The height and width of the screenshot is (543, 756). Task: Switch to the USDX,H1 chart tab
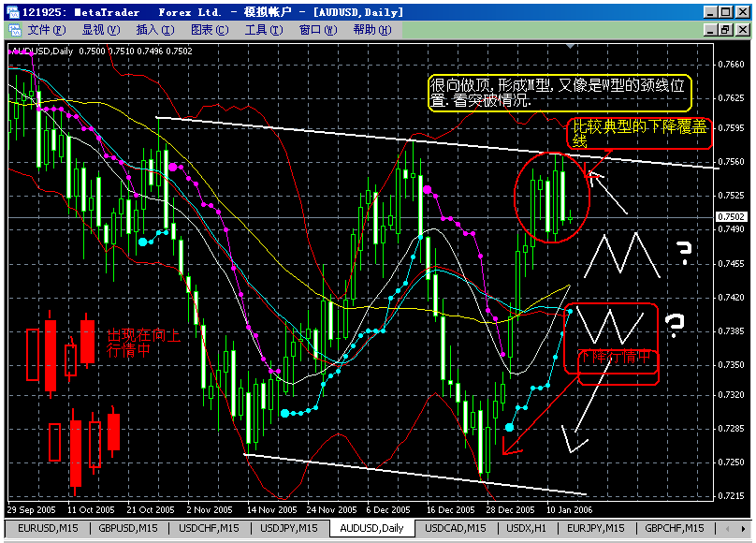(526, 529)
